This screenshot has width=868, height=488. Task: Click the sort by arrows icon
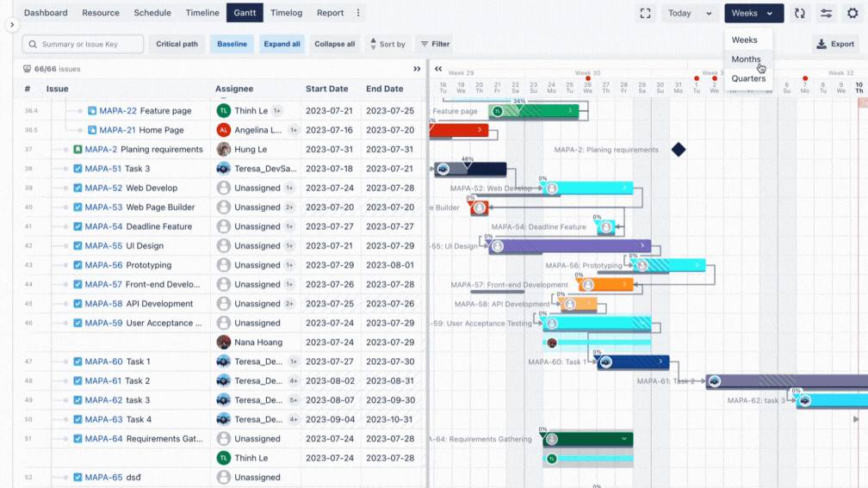373,44
